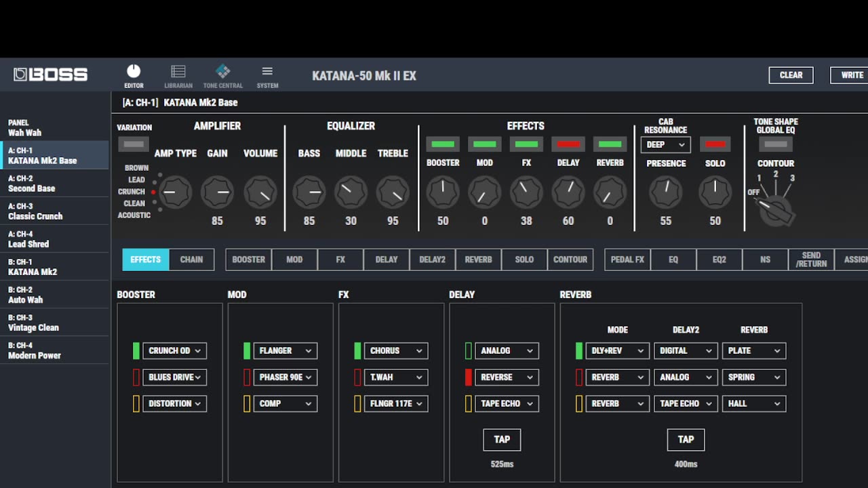Toggle the Solo red switch

pos(715,144)
